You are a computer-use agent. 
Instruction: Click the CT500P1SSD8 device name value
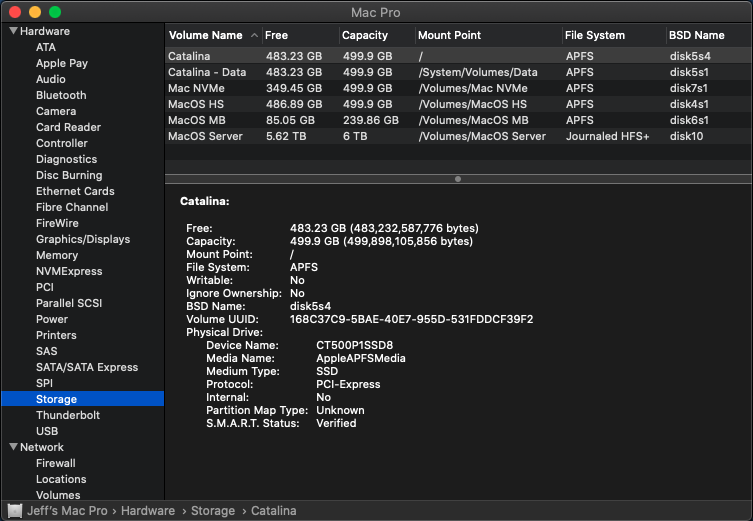(x=354, y=345)
